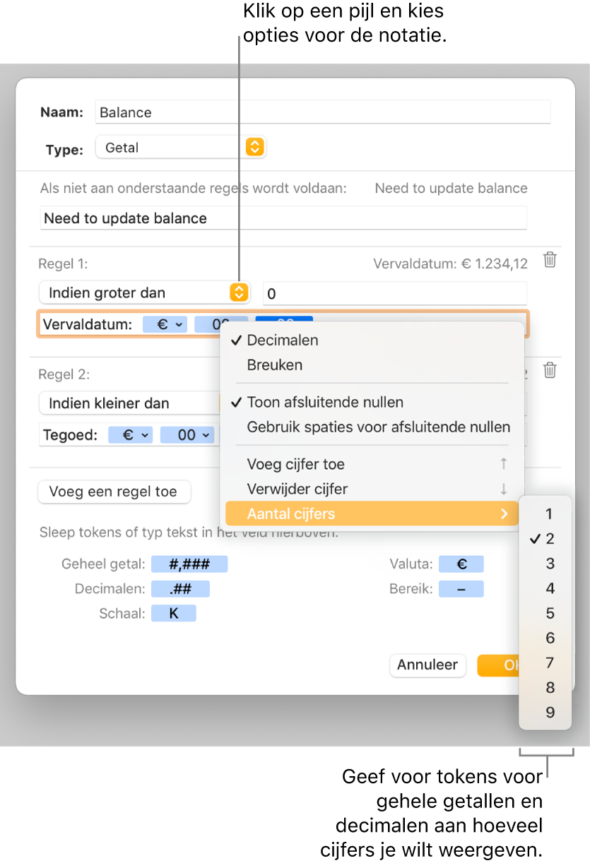Pick 8 digits in the submenu
The image size is (590, 868).
point(549,687)
